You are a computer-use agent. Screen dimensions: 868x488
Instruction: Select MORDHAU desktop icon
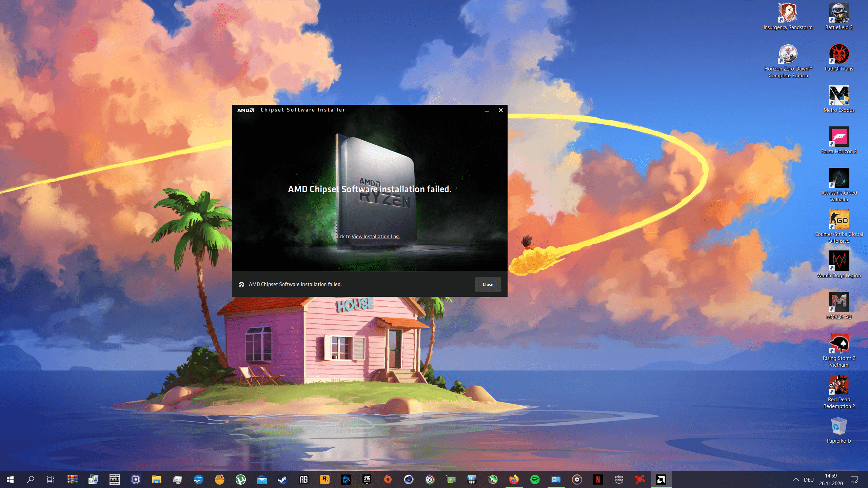click(839, 306)
